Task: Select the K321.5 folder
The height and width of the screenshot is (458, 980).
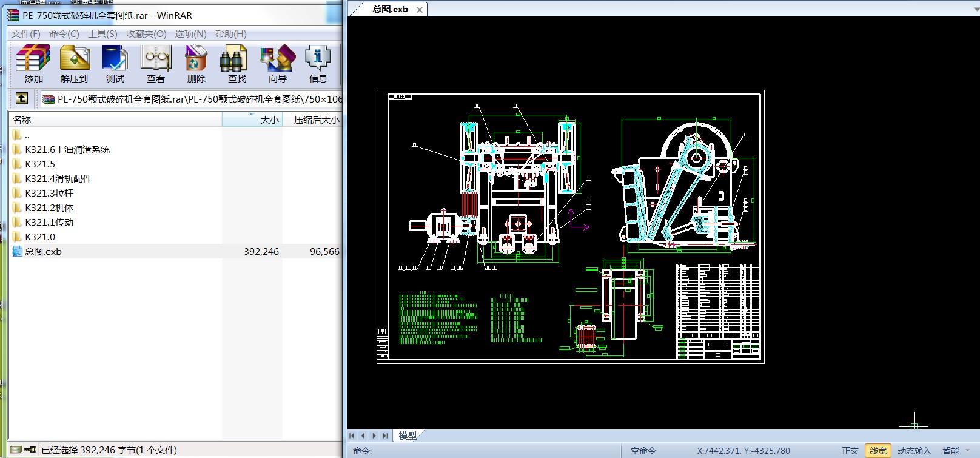Action: 40,164
